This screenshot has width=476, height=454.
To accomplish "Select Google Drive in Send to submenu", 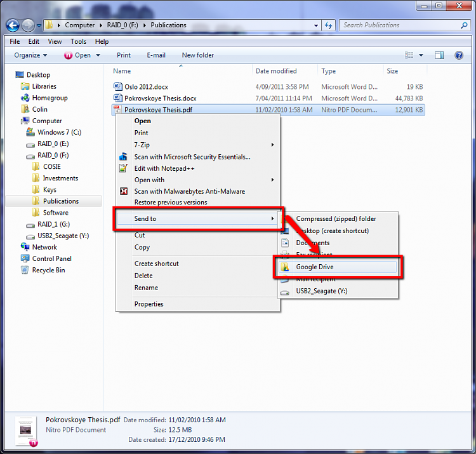I will pyautogui.click(x=338, y=267).
